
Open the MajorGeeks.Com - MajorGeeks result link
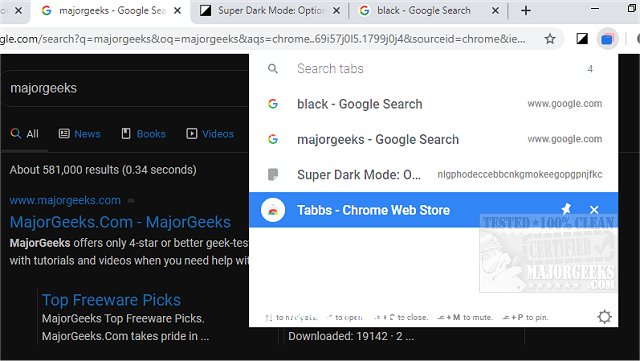pyautogui.click(x=120, y=222)
